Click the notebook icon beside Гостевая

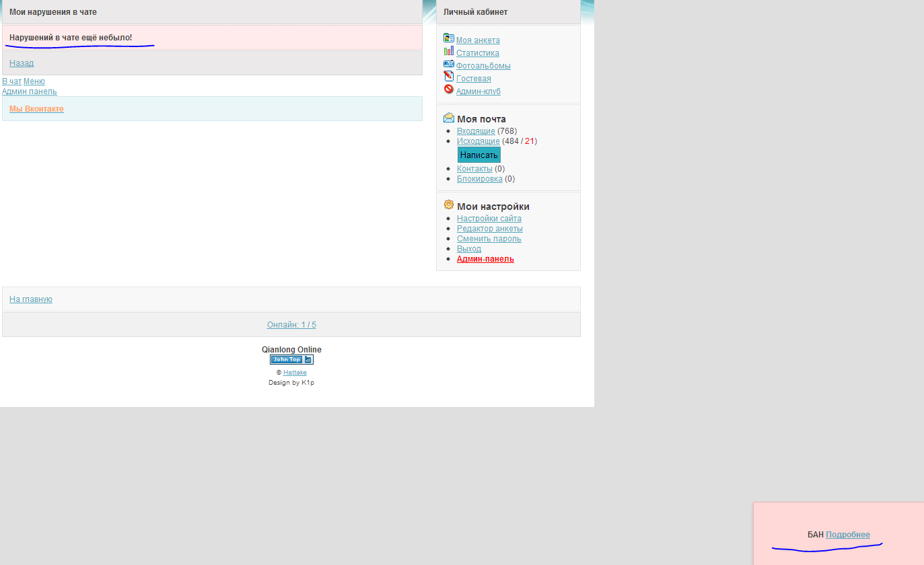(449, 76)
